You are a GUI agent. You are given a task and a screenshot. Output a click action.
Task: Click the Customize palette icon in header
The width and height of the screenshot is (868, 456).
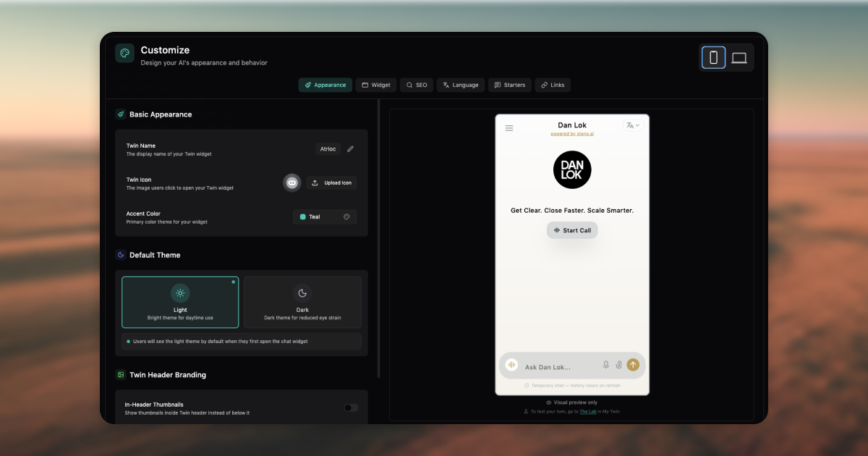coord(124,53)
